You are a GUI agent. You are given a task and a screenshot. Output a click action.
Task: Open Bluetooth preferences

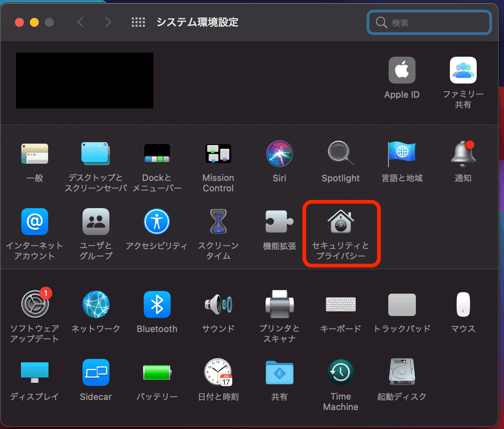[157, 304]
